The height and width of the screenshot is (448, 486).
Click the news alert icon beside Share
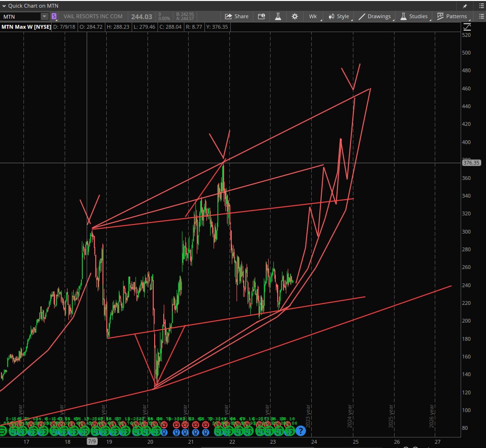(x=261, y=16)
